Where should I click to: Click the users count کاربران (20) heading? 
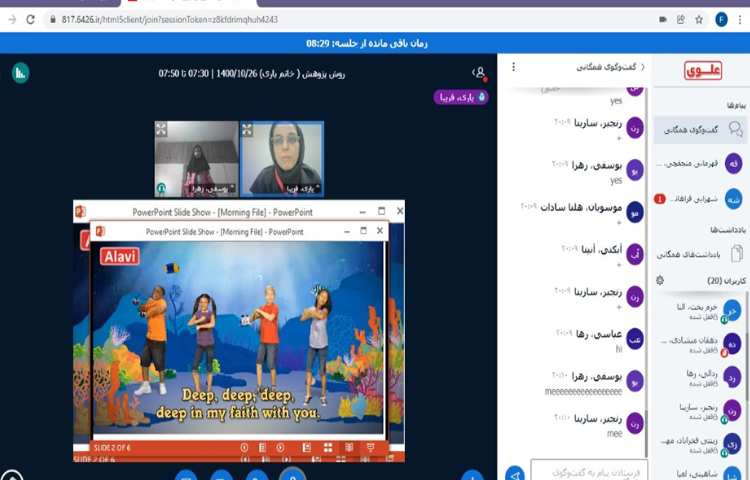tap(726, 281)
